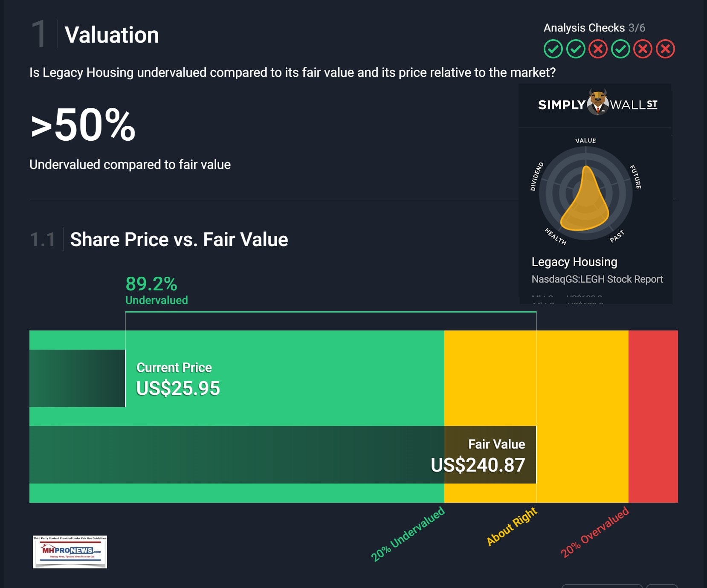Image resolution: width=707 pixels, height=588 pixels.
Task: Select the FUTURE axis label on snowflake
Action: [x=635, y=177]
